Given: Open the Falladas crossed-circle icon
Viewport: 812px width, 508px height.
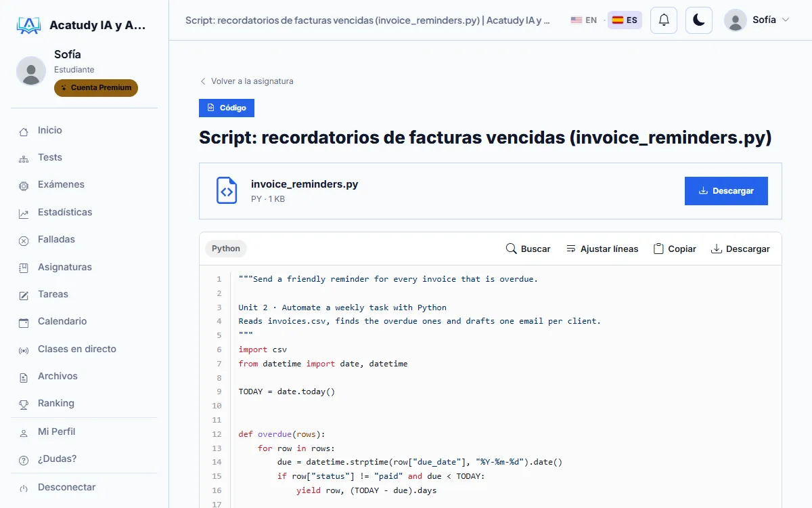Looking at the screenshot, I should click(x=24, y=240).
